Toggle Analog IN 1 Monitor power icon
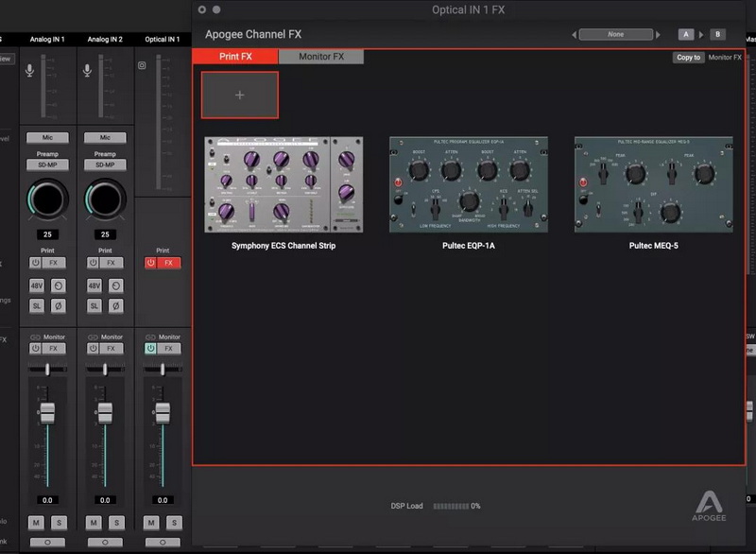This screenshot has width=756, height=554. [36, 348]
